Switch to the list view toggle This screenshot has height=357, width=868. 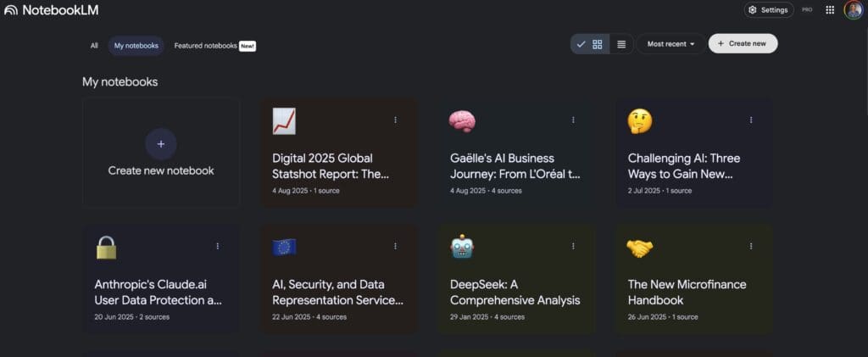click(x=621, y=44)
